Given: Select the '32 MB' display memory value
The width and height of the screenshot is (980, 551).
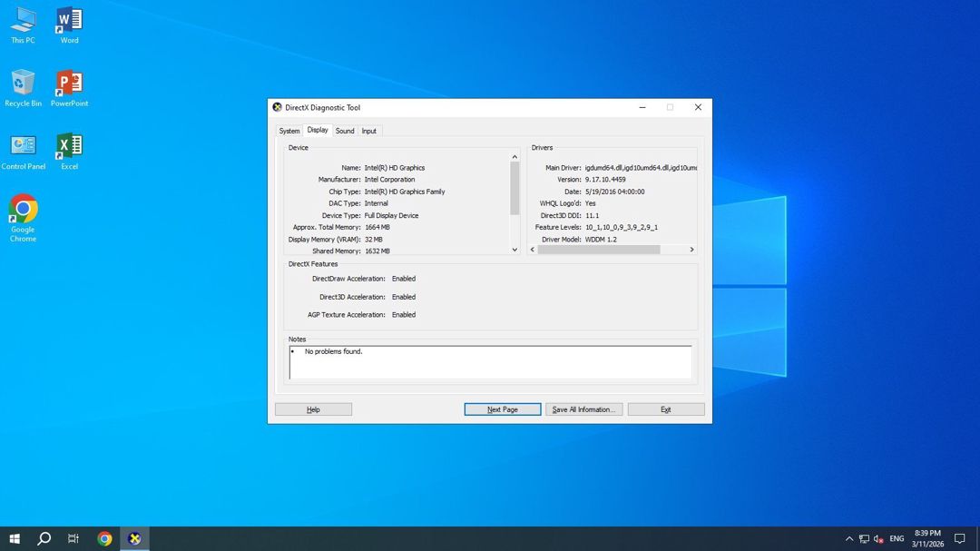Looking at the screenshot, I should pos(373,240).
